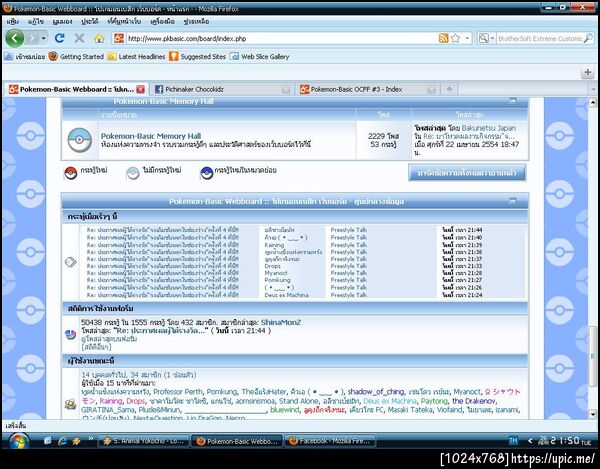Open online user shadow_of_ching

(x=376, y=392)
